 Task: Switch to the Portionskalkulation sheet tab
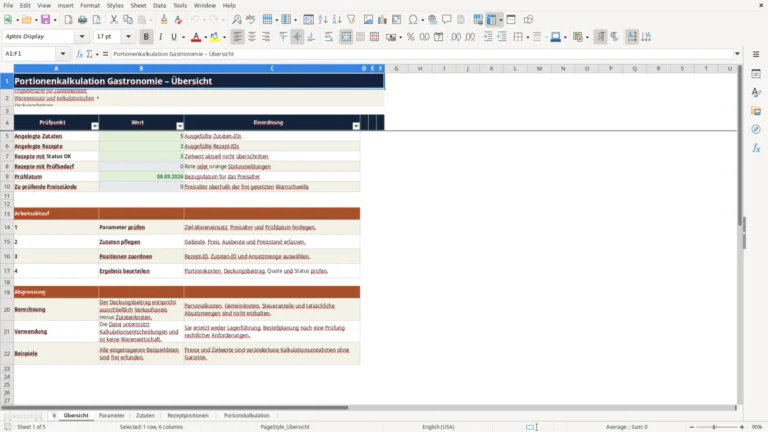click(246, 415)
